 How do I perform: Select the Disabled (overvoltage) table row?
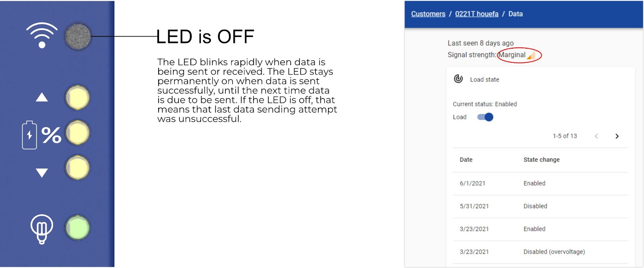point(541,252)
